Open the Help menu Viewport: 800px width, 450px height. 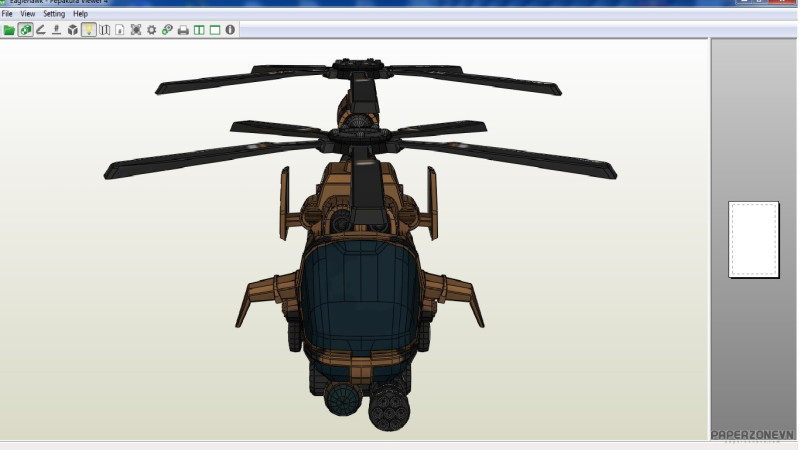(x=81, y=14)
